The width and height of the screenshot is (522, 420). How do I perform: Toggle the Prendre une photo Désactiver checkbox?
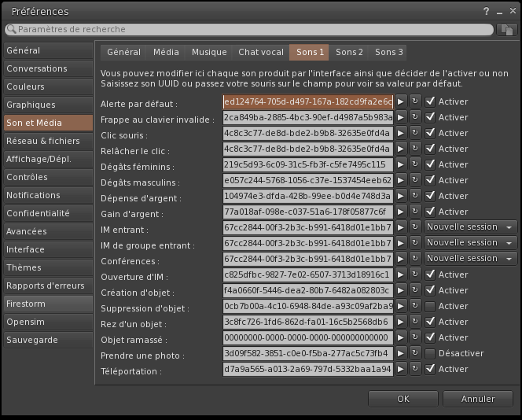click(x=430, y=353)
